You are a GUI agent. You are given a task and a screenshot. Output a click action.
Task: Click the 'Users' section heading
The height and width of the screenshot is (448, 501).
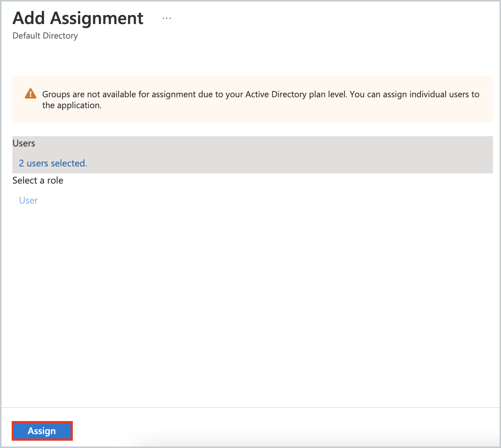point(24,143)
